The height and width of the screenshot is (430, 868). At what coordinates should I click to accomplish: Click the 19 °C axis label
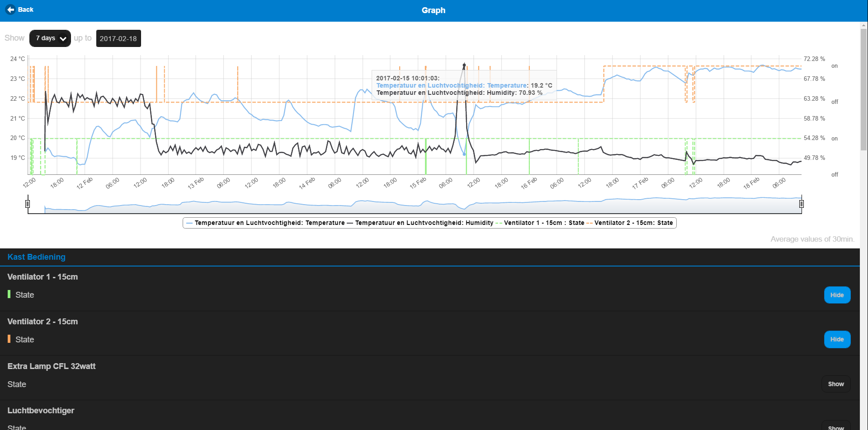coord(18,158)
